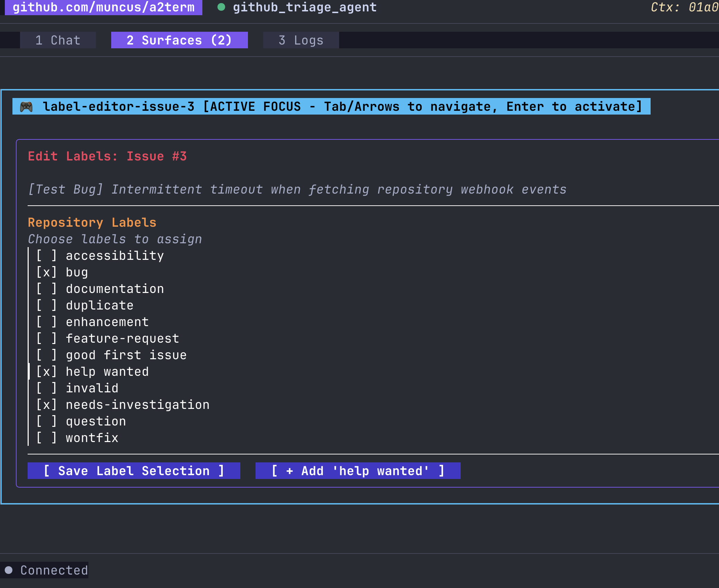This screenshot has width=719, height=588.
Task: Click the Edit Labels: Issue #3 heading
Action: (107, 156)
